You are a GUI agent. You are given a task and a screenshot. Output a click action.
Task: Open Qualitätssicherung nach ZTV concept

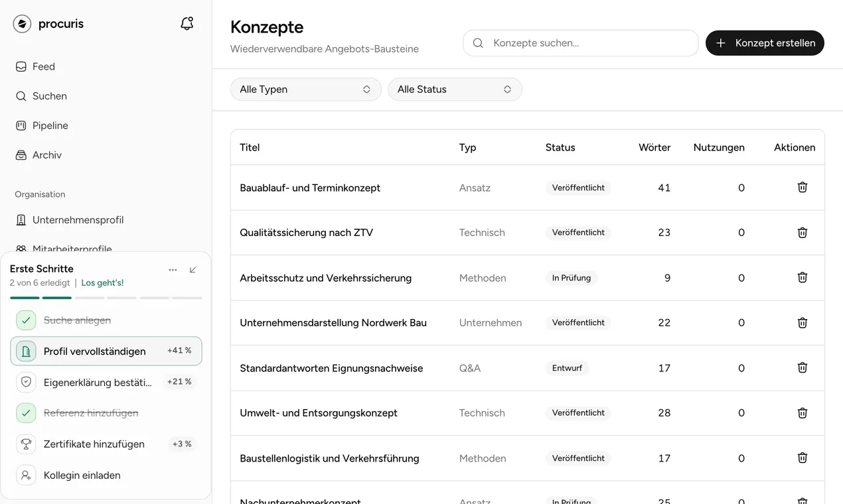[307, 233]
